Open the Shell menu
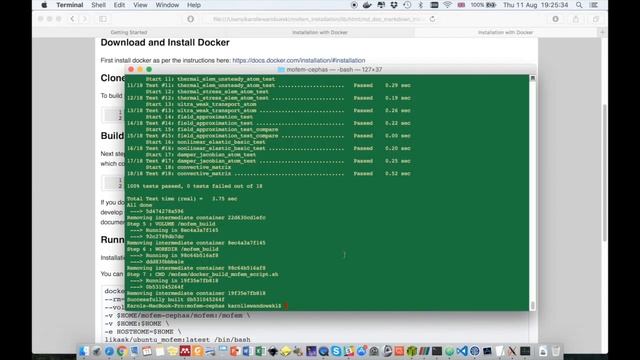The image size is (640, 360). click(x=98, y=5)
